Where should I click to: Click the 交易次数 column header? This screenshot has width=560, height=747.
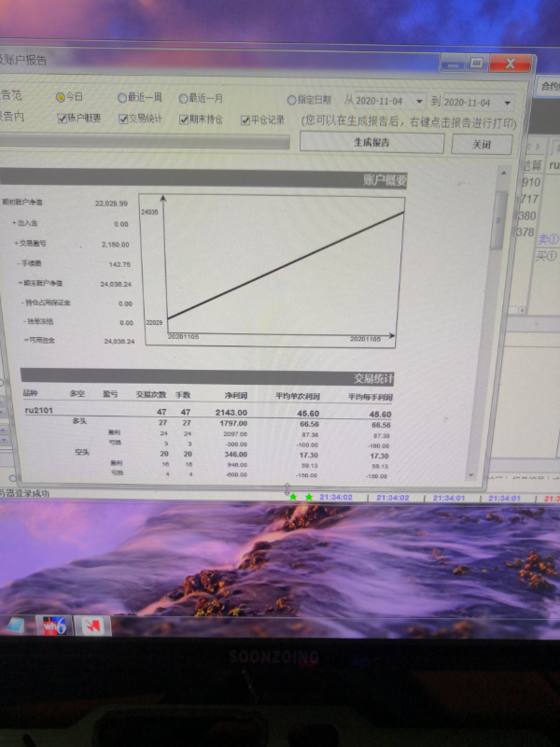tap(151, 394)
